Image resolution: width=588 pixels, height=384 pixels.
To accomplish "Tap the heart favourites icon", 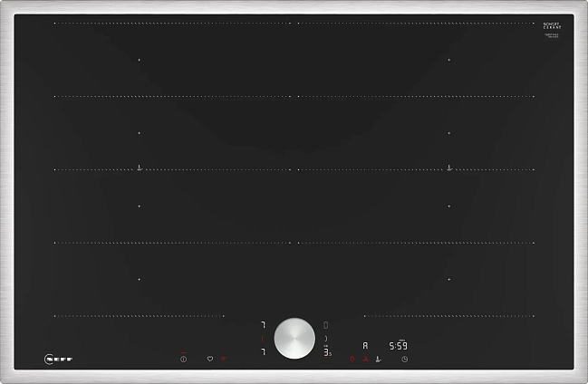I will (x=209, y=359).
